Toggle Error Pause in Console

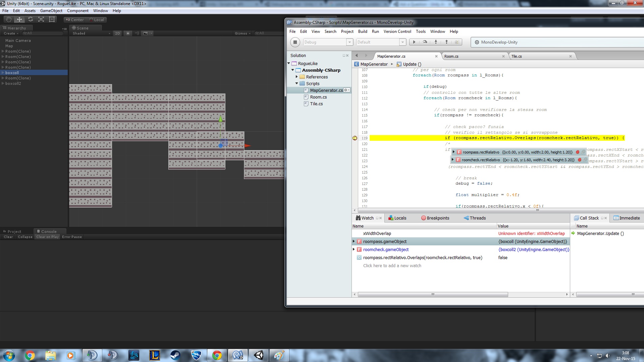tap(72, 237)
